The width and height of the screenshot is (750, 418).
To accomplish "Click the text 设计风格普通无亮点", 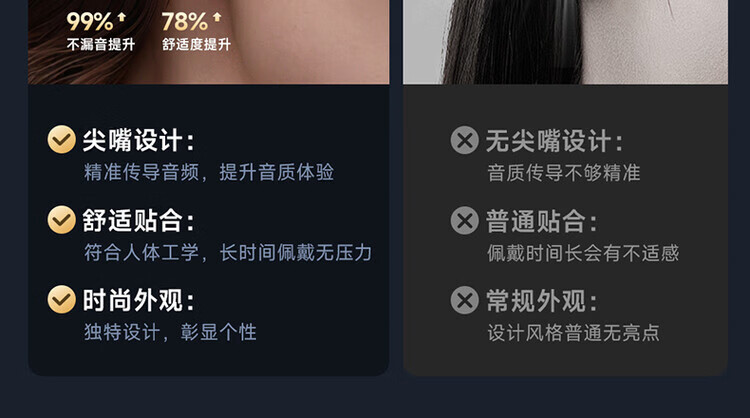I will (574, 333).
